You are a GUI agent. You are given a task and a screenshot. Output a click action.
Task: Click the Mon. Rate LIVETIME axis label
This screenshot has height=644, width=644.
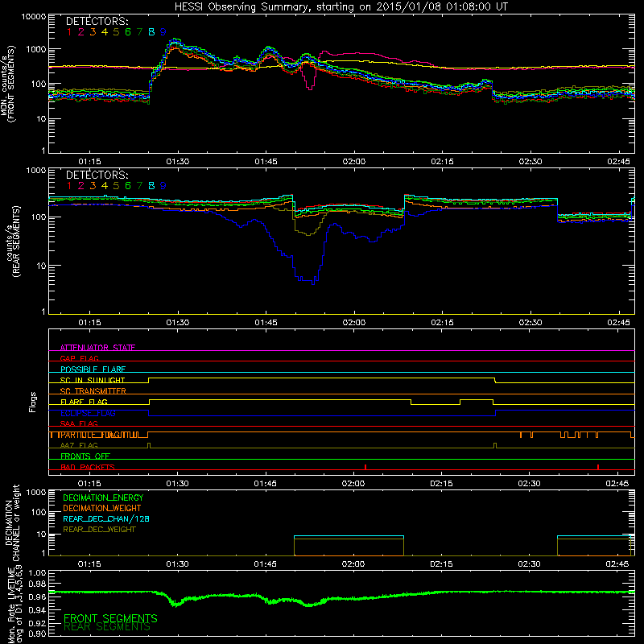15,605
